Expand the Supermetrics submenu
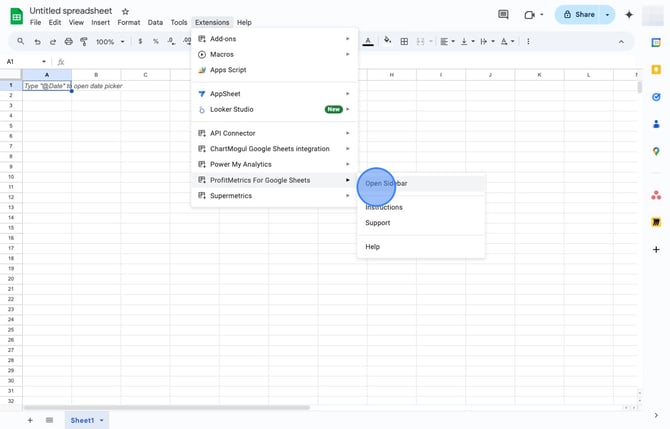 [274, 196]
